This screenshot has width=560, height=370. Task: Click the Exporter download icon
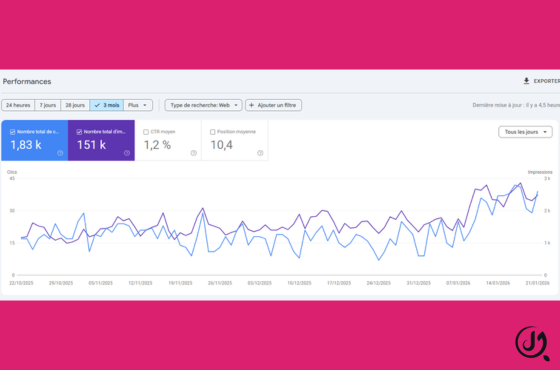[526, 81]
